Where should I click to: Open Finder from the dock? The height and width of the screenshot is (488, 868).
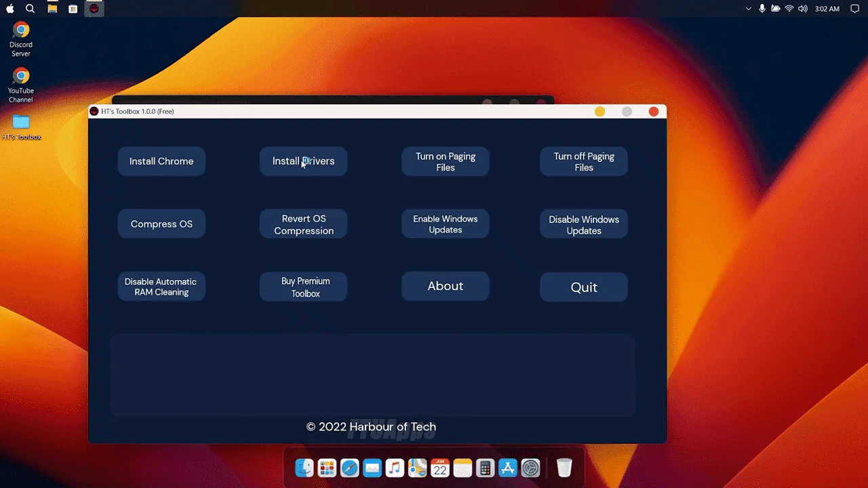click(x=304, y=468)
